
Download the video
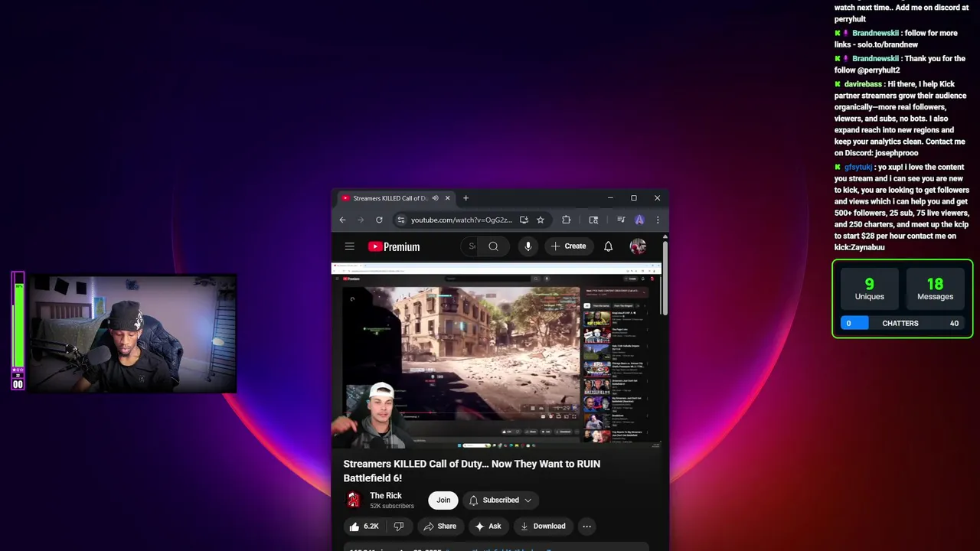click(x=543, y=527)
